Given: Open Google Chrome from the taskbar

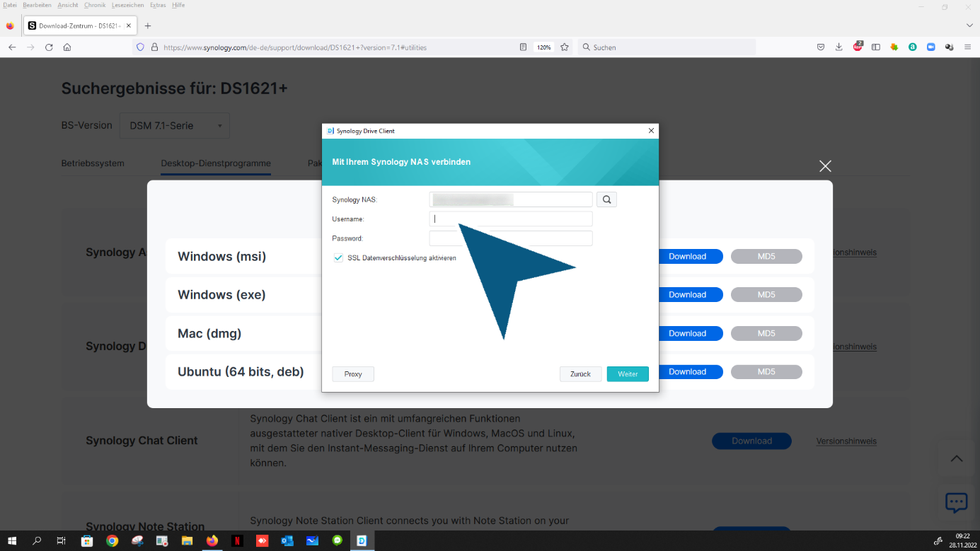Looking at the screenshot, I should click(x=112, y=541).
